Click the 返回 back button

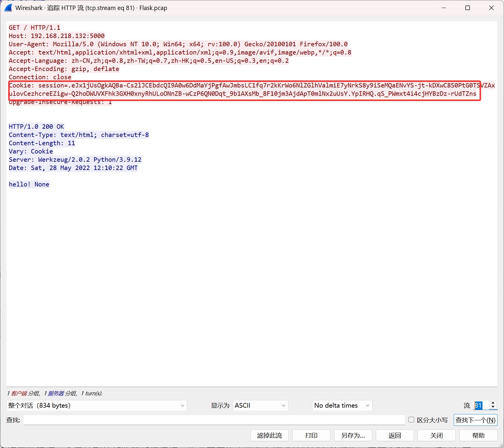click(395, 435)
